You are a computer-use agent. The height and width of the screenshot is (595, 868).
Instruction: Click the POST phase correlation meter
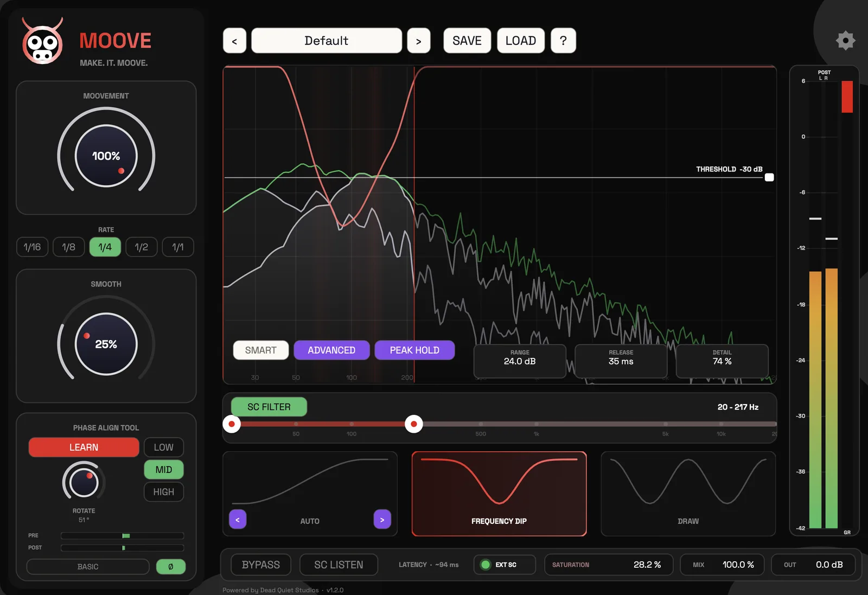[123, 548]
